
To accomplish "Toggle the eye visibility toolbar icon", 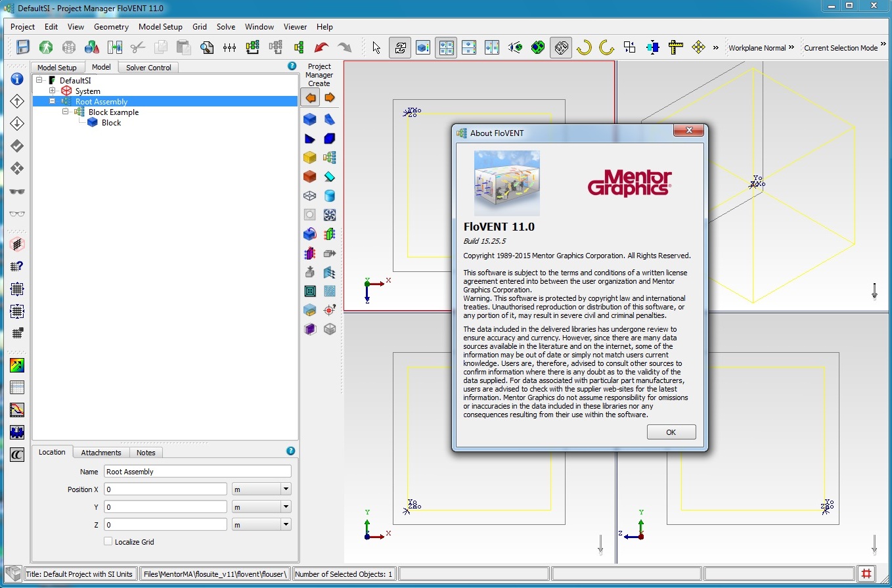I will (515, 47).
